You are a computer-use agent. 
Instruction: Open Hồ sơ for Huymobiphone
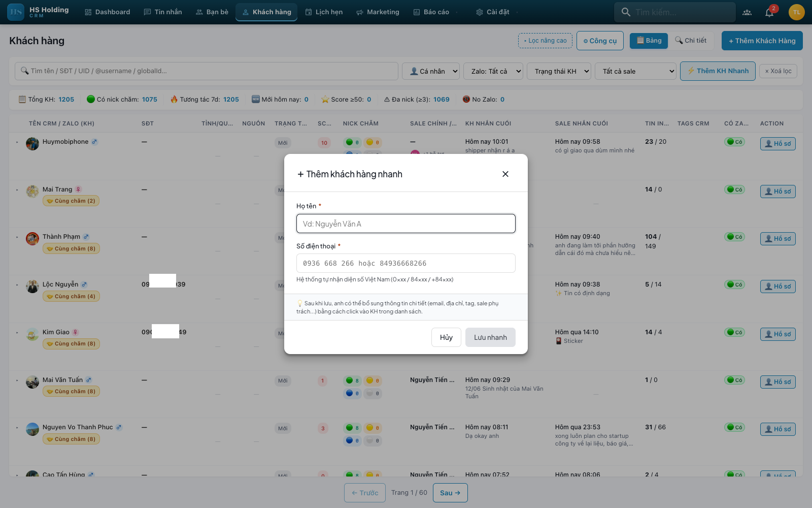(x=777, y=144)
